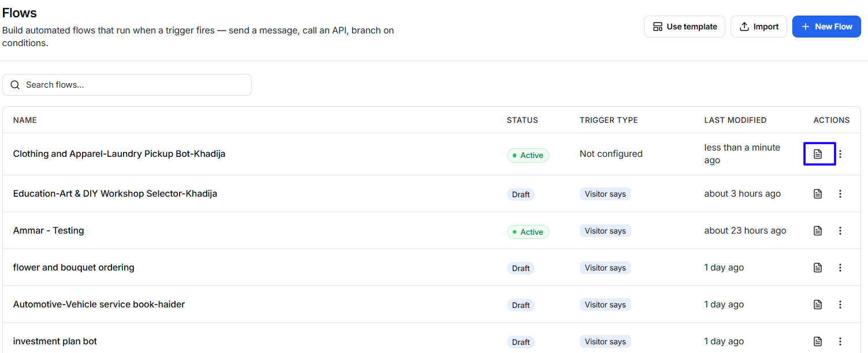This screenshot has height=353, width=868.
Task: Open three-dot menu for investment plan bot
Action: 840,341
